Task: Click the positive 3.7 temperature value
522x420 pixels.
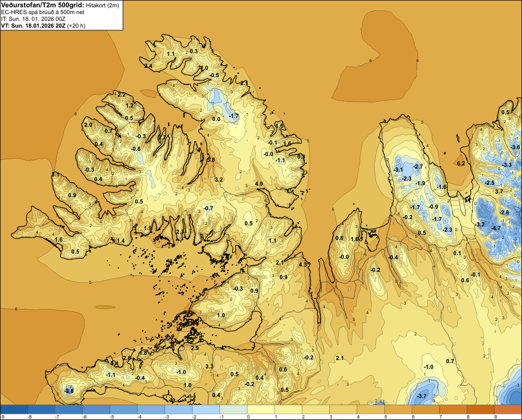Action: pyautogui.click(x=499, y=191)
